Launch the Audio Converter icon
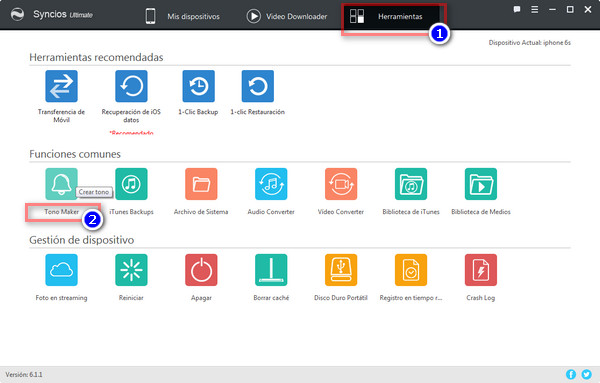 click(x=271, y=184)
